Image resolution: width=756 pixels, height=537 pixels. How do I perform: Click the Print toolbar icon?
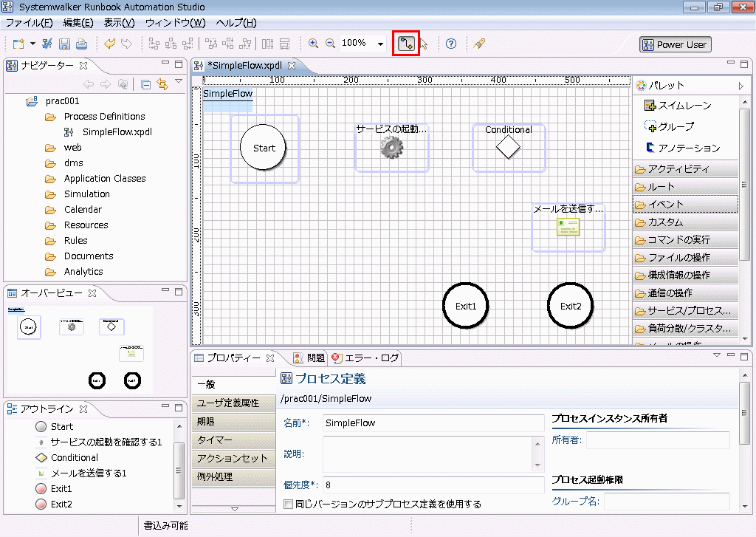(x=81, y=44)
